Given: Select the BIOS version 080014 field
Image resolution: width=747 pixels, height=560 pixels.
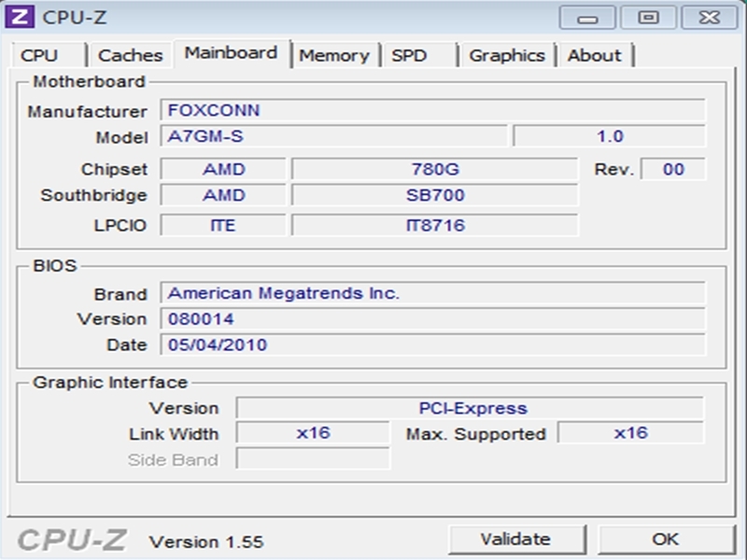Looking at the screenshot, I should 432,318.
